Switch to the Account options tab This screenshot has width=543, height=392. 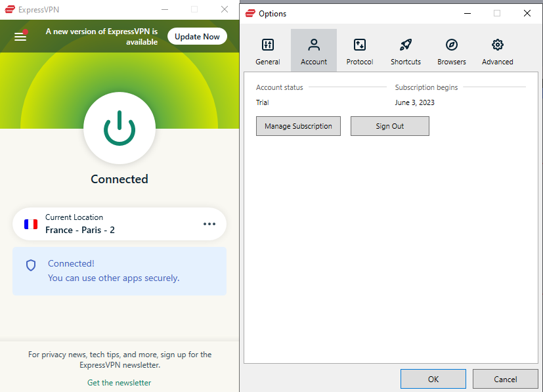314,51
